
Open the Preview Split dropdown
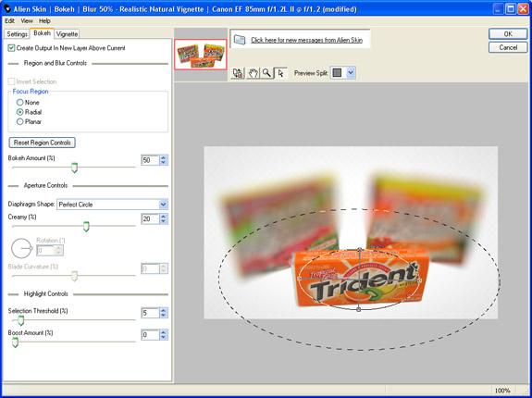point(351,72)
